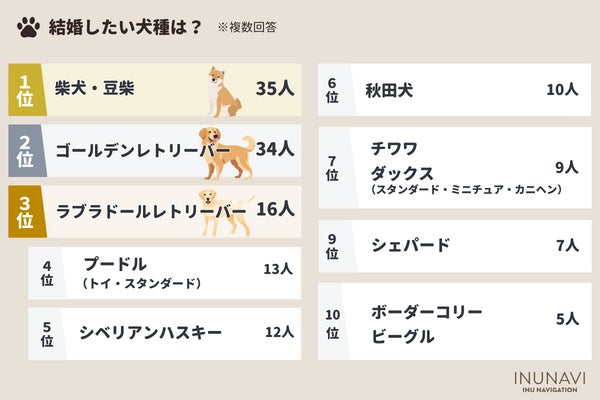Click the ボーダーコリー label in 10位
The width and height of the screenshot is (600, 400).
426,312
